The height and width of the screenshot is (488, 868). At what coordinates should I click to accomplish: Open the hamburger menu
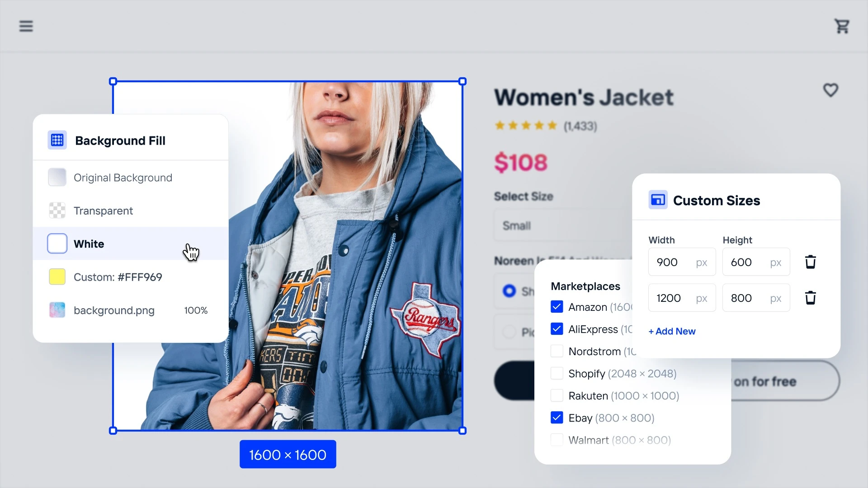pyautogui.click(x=26, y=26)
